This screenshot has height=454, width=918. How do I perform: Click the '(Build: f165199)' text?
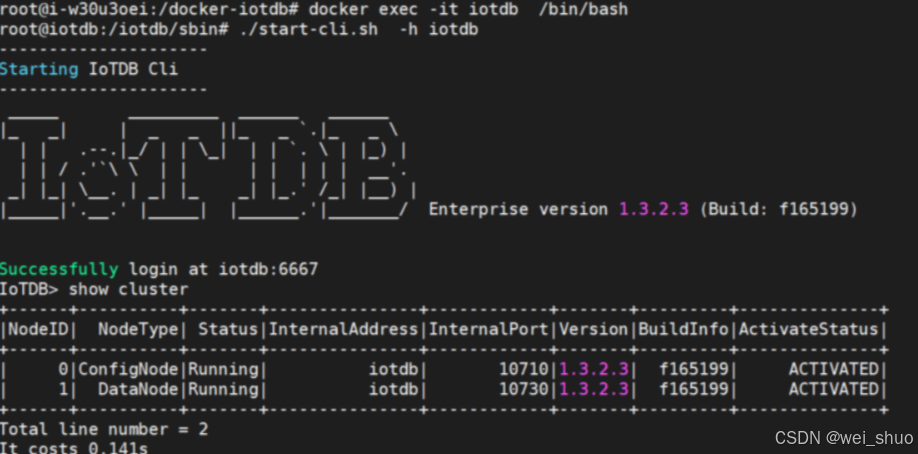tap(778, 209)
